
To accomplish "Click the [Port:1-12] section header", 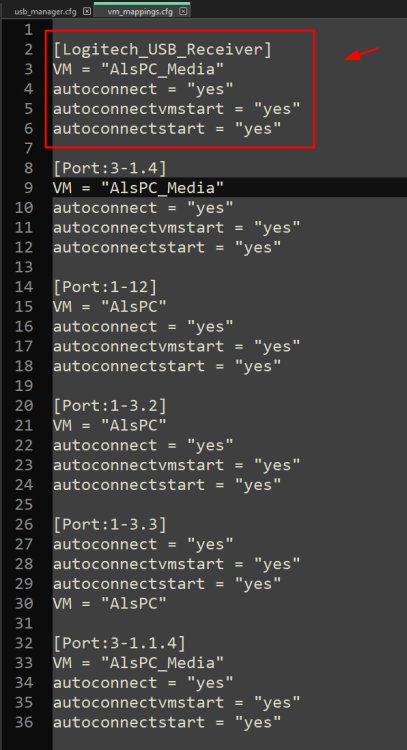I will coord(105,287).
